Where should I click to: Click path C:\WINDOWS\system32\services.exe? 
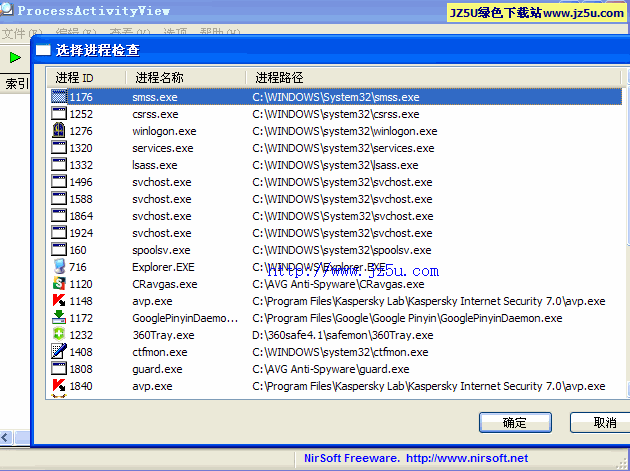coord(343,148)
